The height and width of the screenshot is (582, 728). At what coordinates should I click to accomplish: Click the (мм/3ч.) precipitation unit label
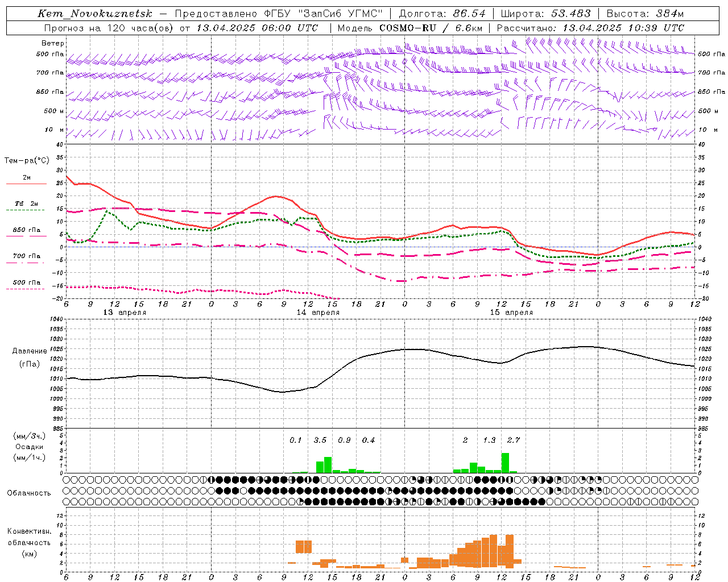tap(30, 436)
